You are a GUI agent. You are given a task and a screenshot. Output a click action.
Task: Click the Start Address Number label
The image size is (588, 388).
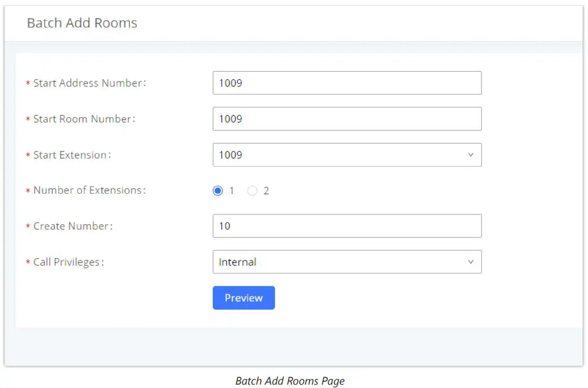coord(89,83)
